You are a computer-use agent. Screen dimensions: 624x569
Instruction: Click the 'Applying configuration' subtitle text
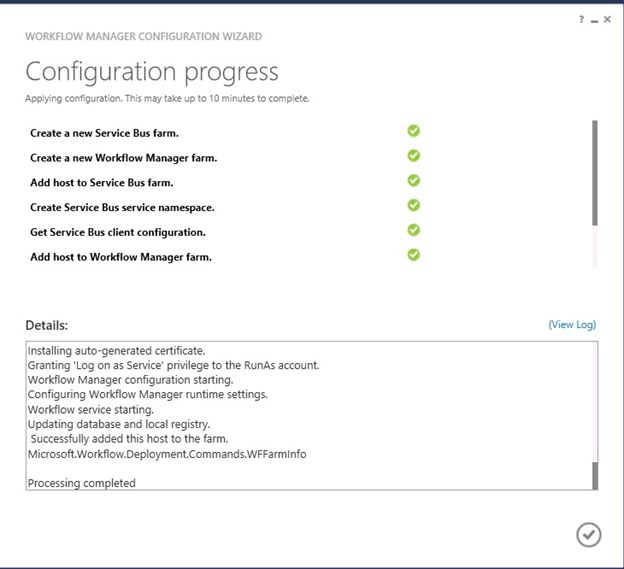coord(167,98)
